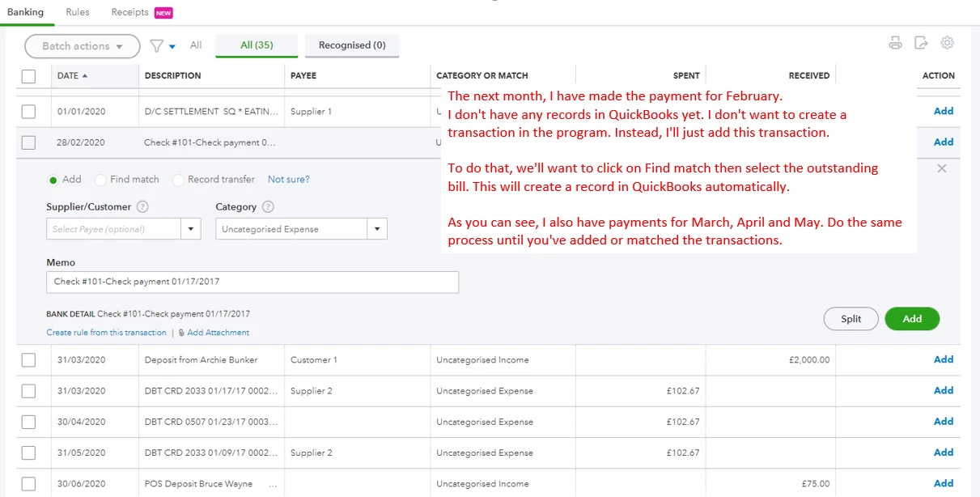Click Supplier 1 payee cell

click(x=312, y=111)
